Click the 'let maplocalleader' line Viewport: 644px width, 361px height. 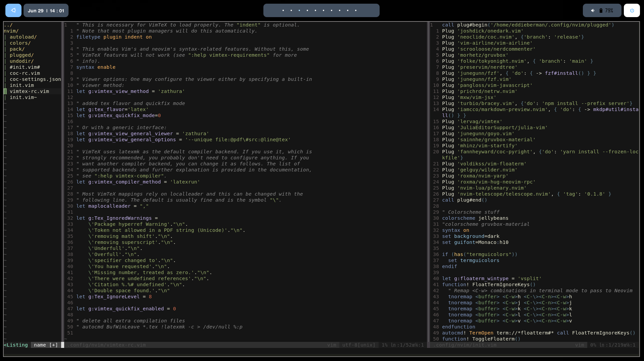click(x=112, y=206)
